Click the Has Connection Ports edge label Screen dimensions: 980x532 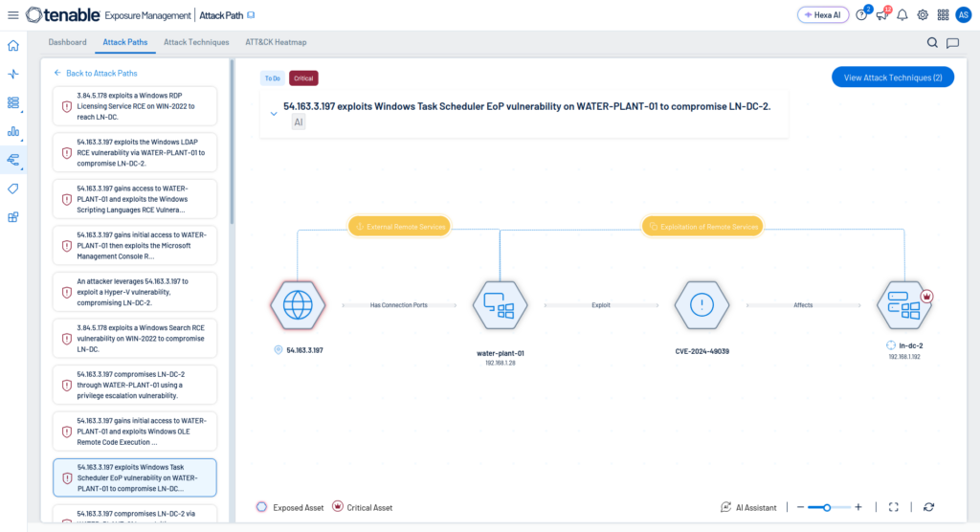[x=399, y=305]
